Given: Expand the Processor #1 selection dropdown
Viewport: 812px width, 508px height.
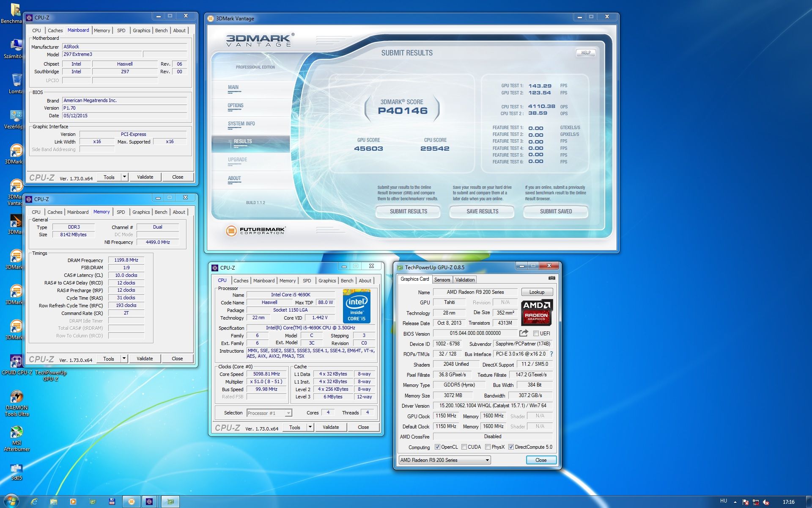Looking at the screenshot, I should [x=288, y=413].
